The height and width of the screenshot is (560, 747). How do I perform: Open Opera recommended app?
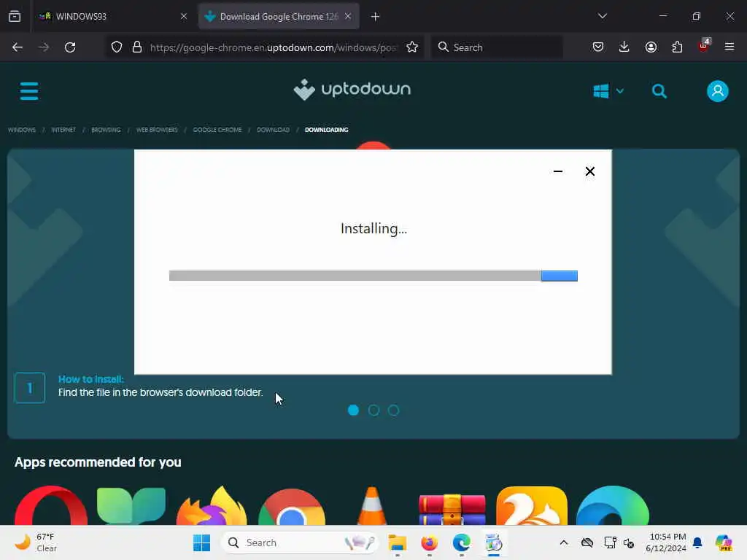tap(51, 505)
